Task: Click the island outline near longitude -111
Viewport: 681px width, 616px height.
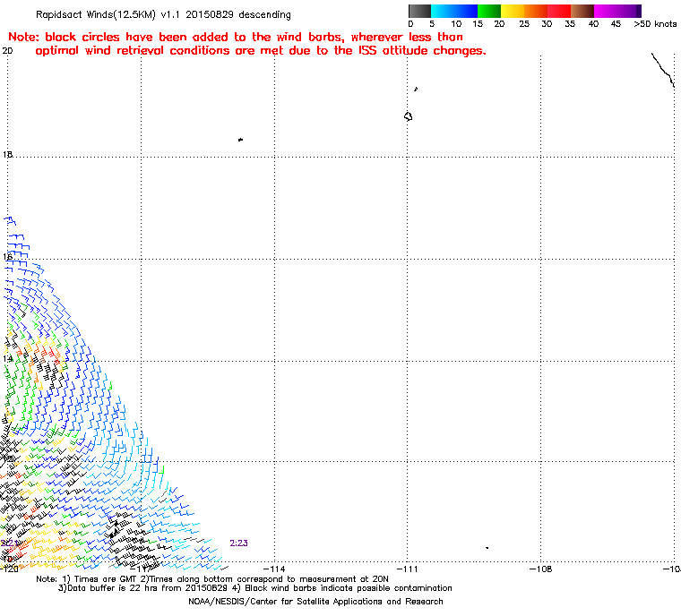Action: click(x=408, y=116)
